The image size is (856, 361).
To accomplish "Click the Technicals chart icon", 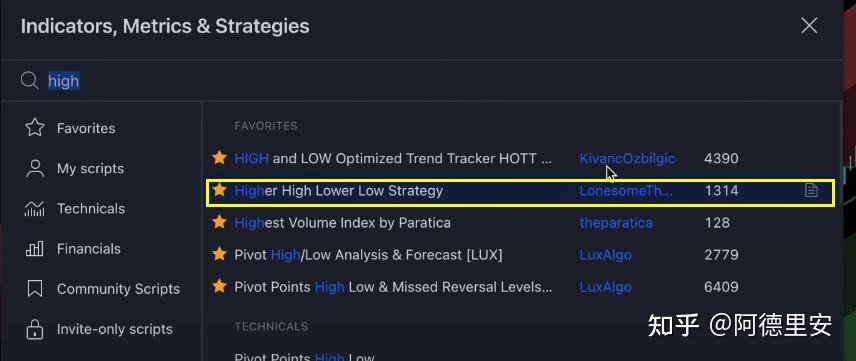I will tap(35, 209).
